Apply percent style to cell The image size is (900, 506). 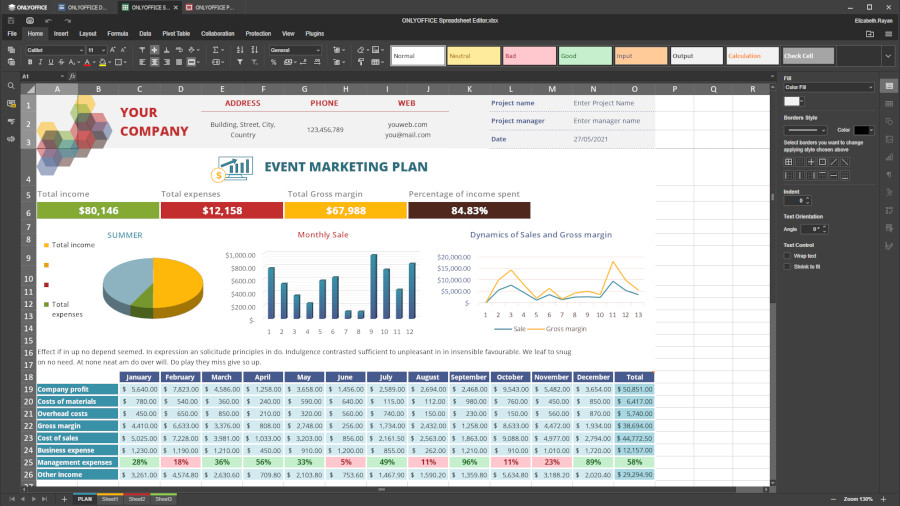(x=273, y=62)
